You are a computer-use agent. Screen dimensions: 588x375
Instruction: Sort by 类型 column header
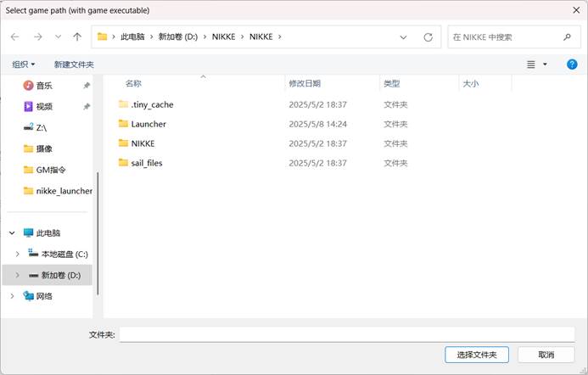391,84
